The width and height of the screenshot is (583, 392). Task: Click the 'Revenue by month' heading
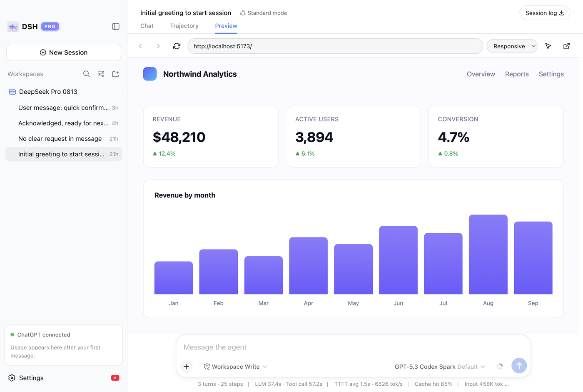coord(185,195)
